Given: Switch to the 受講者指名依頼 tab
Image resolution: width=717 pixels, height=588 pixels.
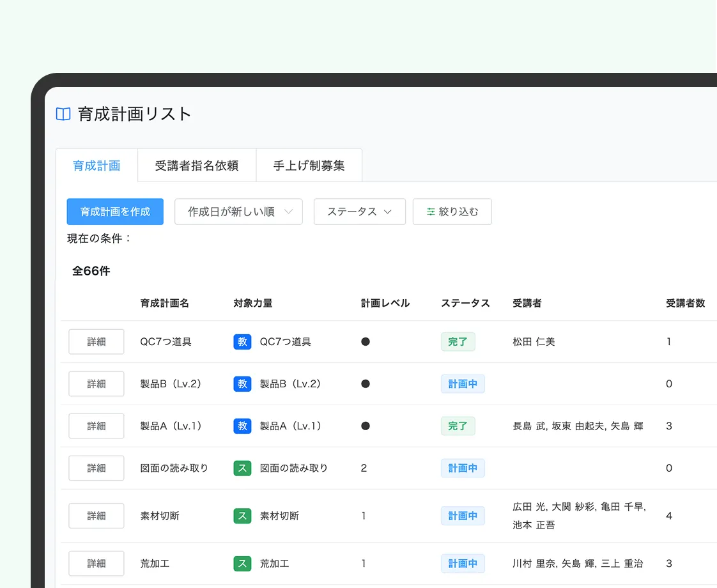Looking at the screenshot, I should 197,166.
